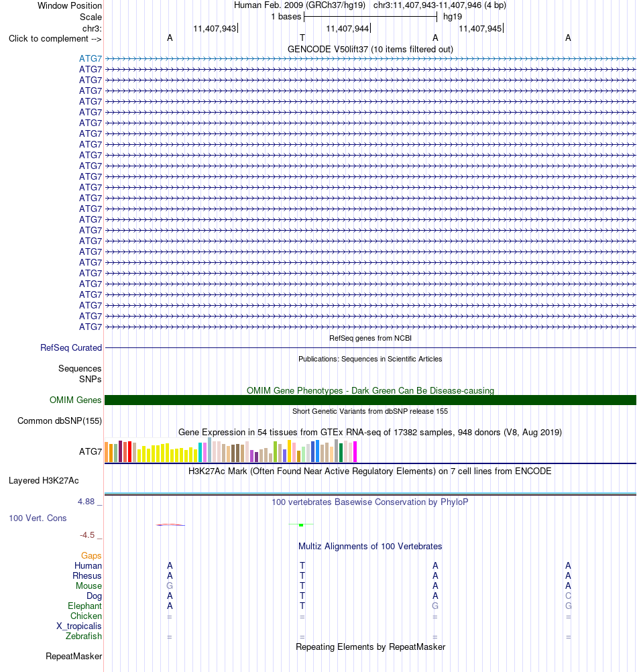
Task: Click the 4.88 upper conservation scale value
Action: click(x=86, y=502)
